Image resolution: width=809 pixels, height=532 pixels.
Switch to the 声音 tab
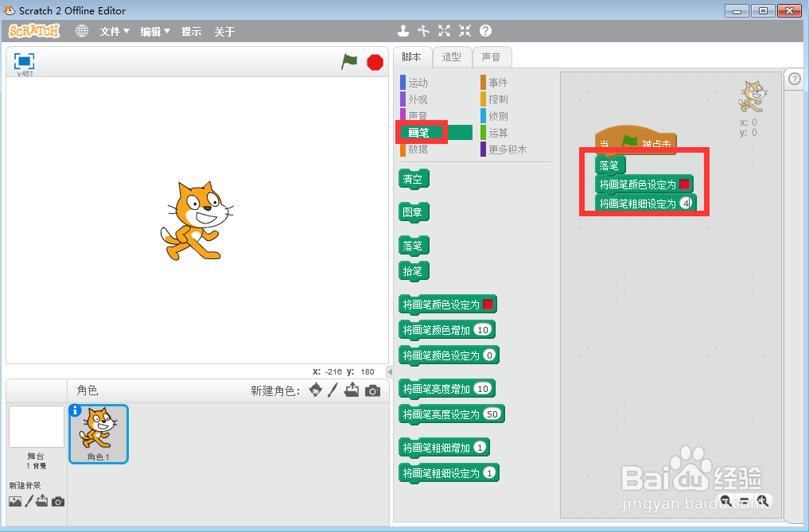pyautogui.click(x=492, y=56)
